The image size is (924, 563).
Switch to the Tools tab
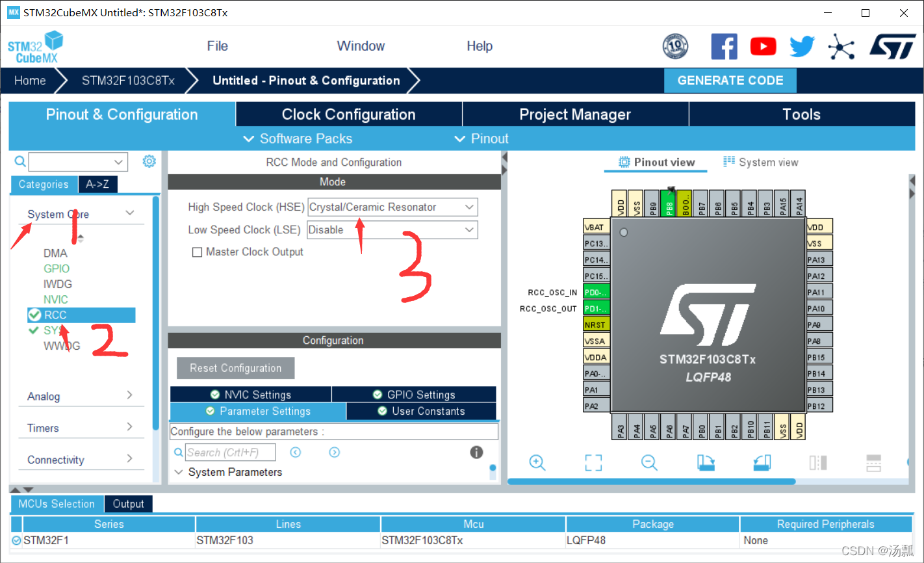click(802, 114)
